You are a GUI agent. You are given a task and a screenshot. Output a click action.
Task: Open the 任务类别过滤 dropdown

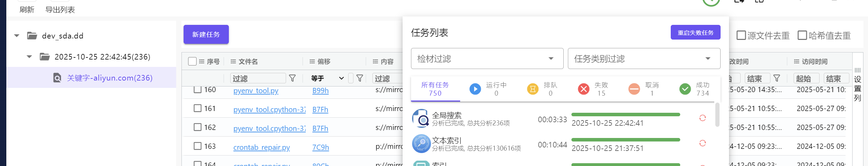[644, 58]
